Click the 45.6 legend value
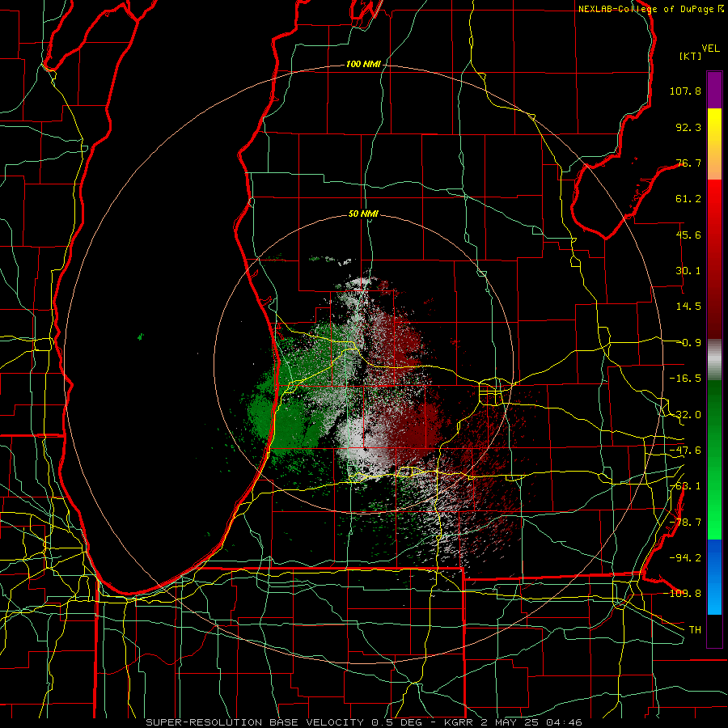This screenshot has height=728, width=728. pyautogui.click(x=688, y=235)
